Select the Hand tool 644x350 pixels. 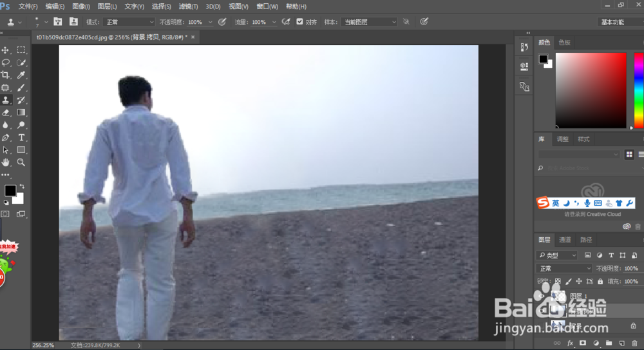[x=5, y=162]
